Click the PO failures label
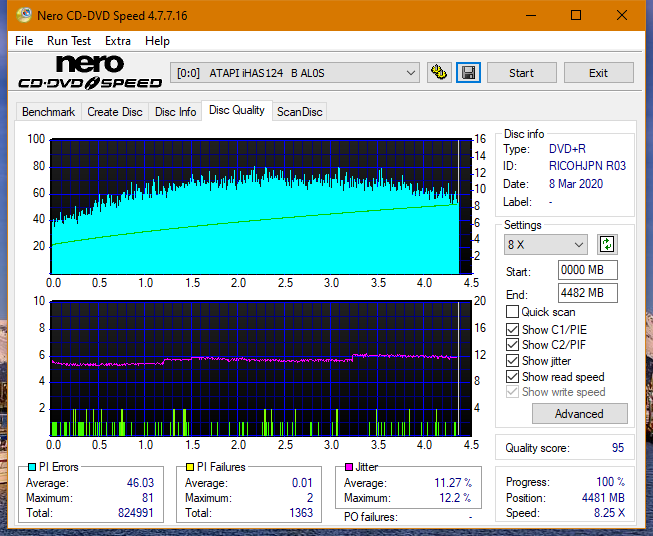653x536 pixels. [371, 517]
